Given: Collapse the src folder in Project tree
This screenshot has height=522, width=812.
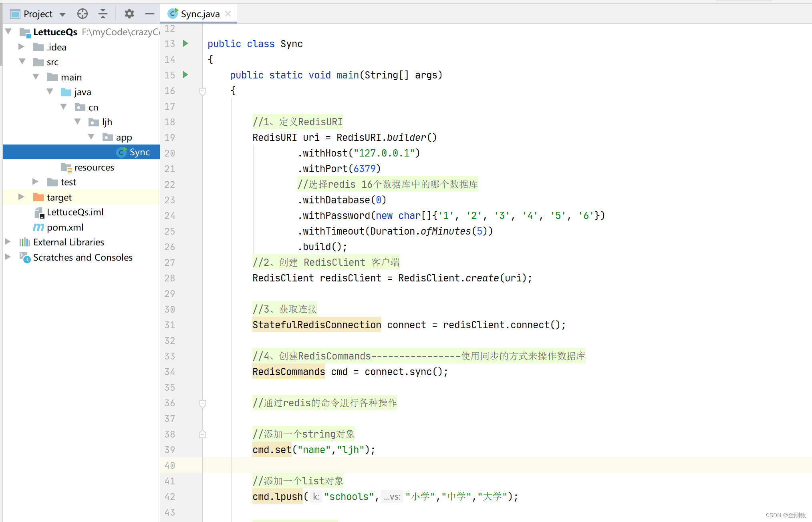Looking at the screenshot, I should 22,62.
